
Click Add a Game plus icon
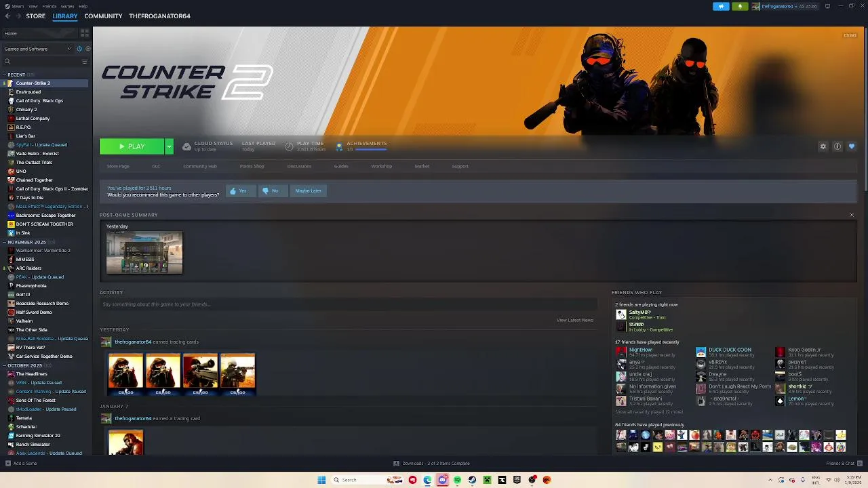tap(7, 463)
